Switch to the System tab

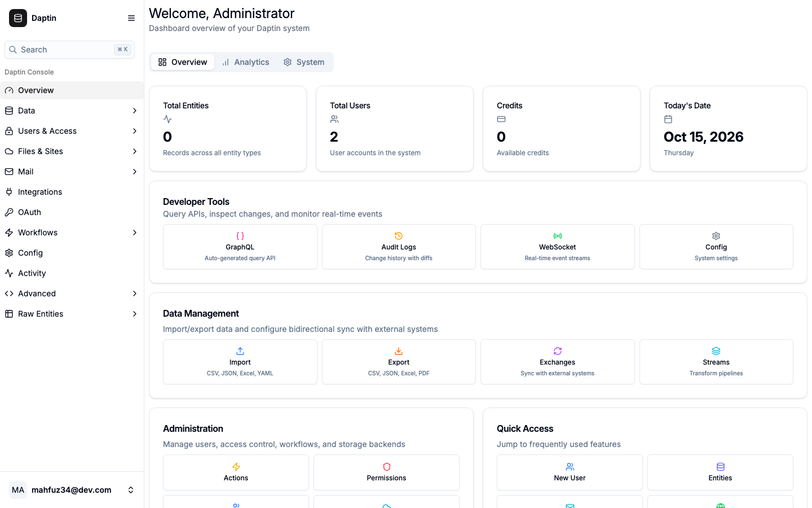coord(304,62)
